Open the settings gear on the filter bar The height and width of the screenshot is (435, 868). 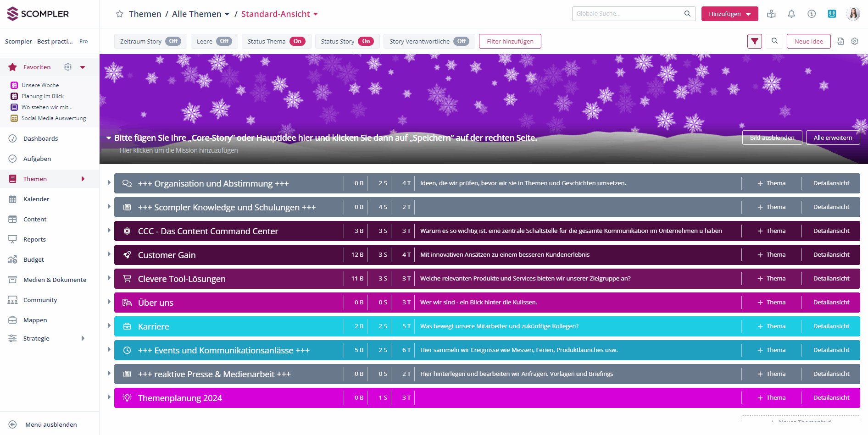point(855,41)
